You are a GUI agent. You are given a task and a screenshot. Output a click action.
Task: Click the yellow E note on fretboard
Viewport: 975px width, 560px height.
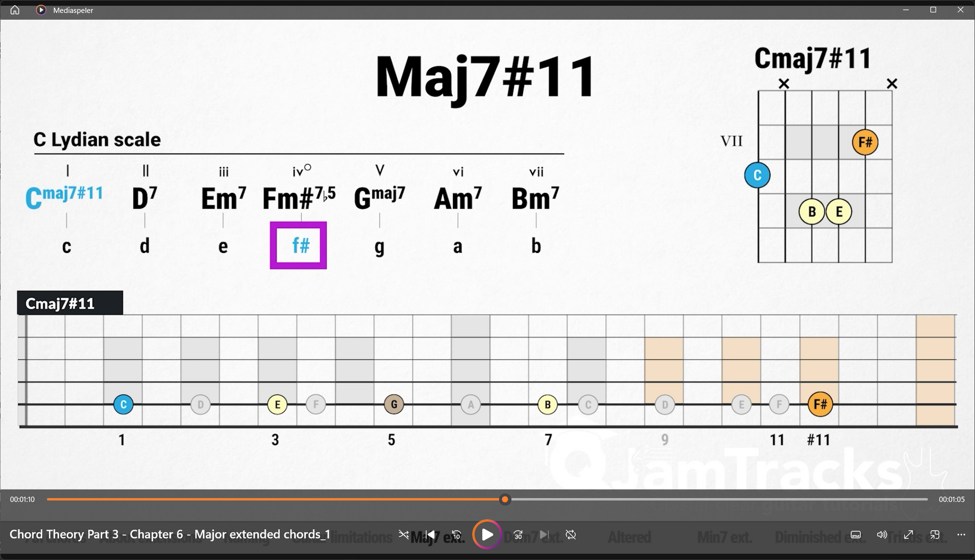tap(277, 404)
